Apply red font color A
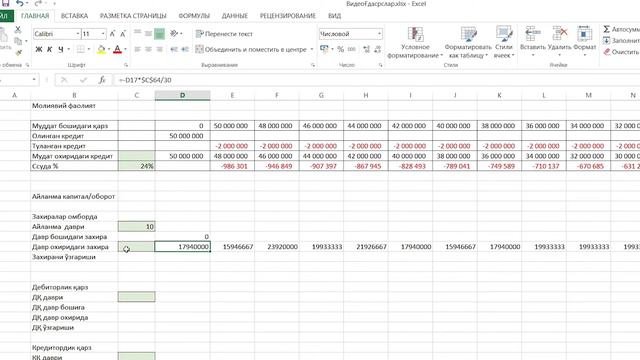640x360 pixels. tap(117, 49)
